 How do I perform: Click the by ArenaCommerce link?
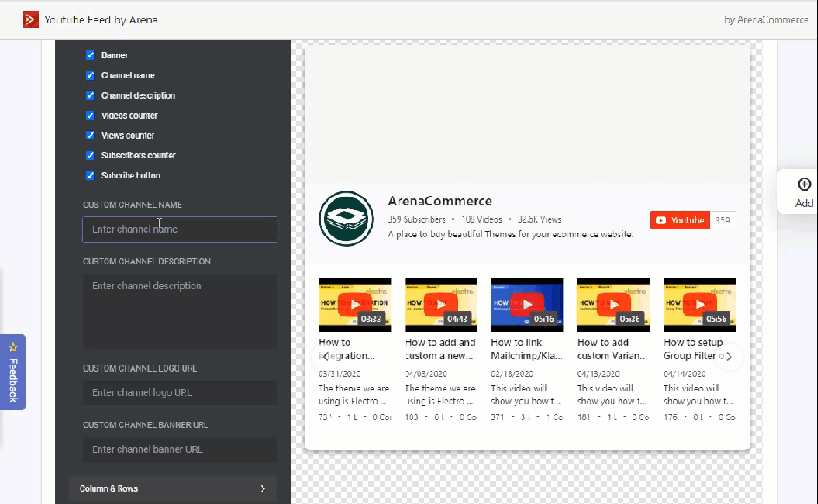click(x=766, y=20)
